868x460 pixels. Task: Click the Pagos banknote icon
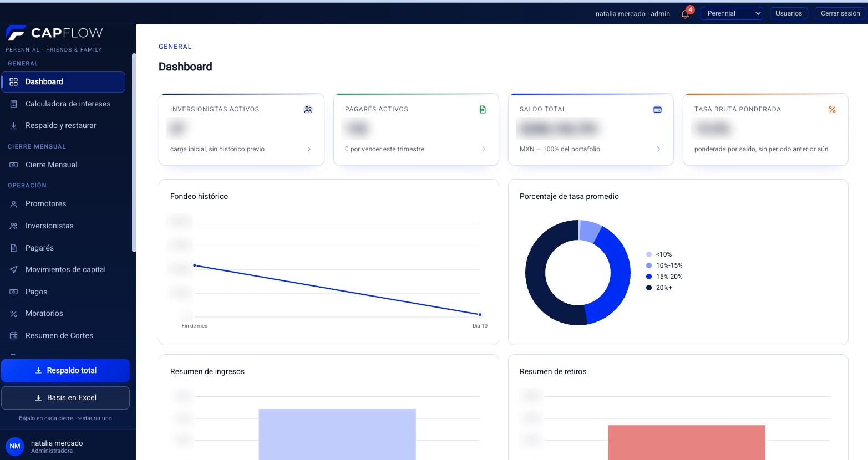coord(14,292)
